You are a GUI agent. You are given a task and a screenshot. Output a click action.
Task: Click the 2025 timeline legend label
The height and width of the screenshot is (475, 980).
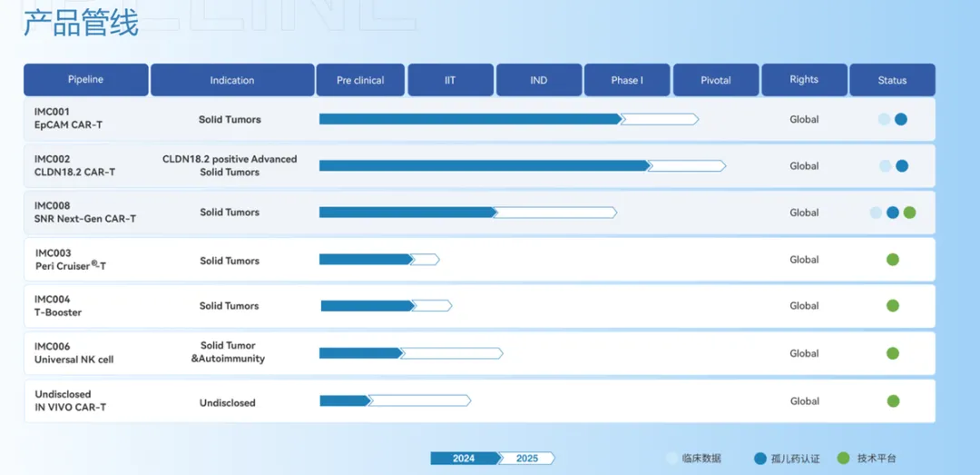click(x=526, y=459)
